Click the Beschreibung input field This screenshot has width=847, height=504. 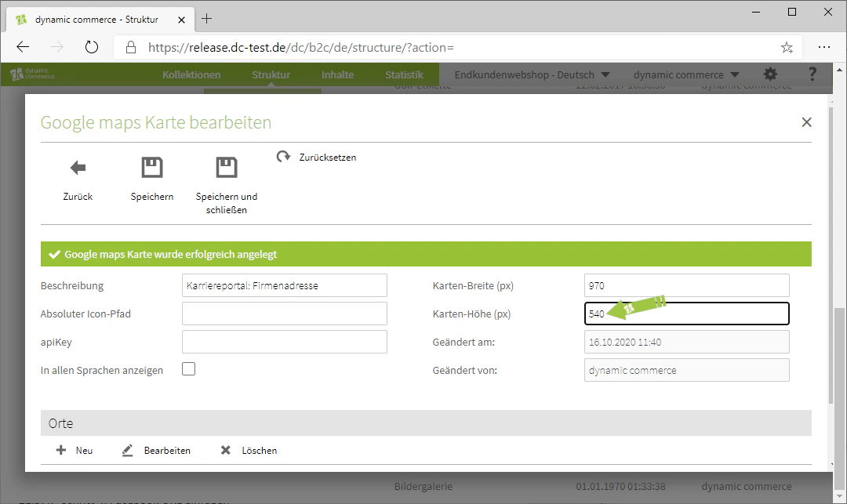coord(285,285)
